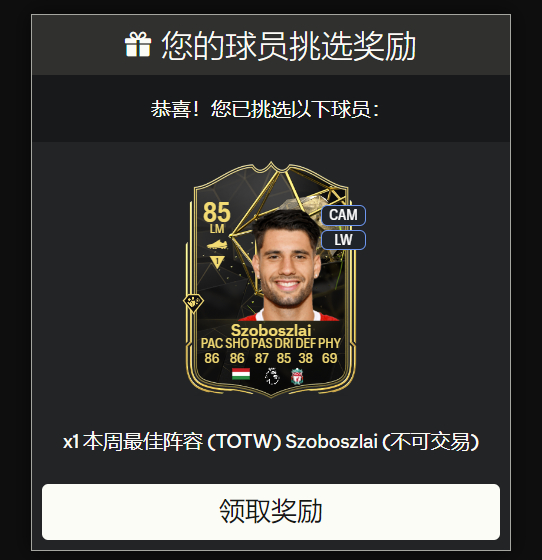Click the gift box icon in header
This screenshot has width=542, height=560.
pos(138,45)
